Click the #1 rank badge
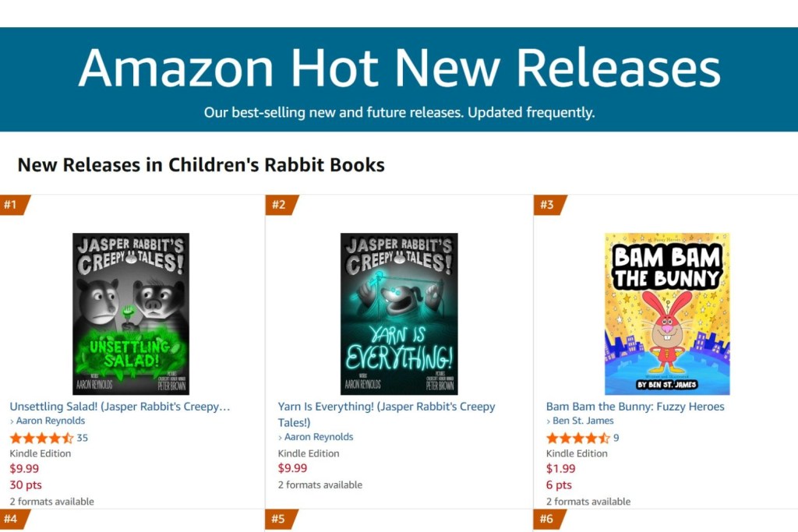 (12, 205)
